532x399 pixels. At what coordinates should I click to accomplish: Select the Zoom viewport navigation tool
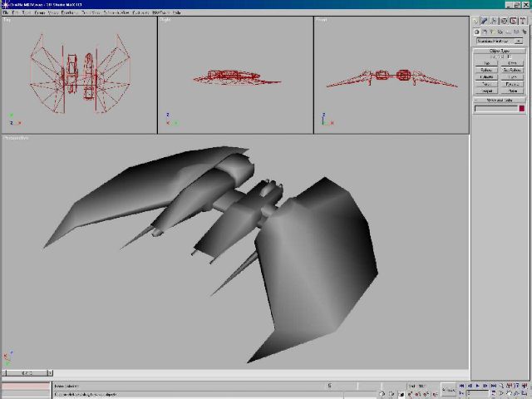pyautogui.click(x=503, y=386)
